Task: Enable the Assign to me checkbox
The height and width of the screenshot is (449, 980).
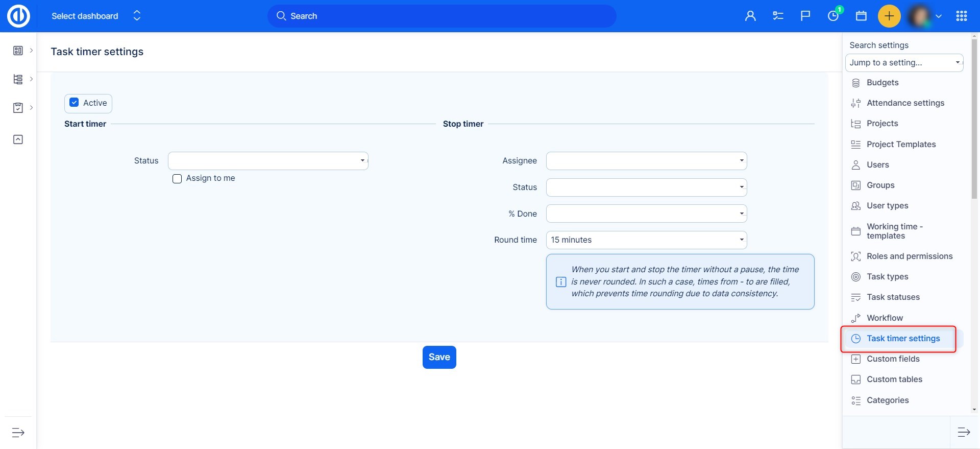Action: pyautogui.click(x=177, y=179)
